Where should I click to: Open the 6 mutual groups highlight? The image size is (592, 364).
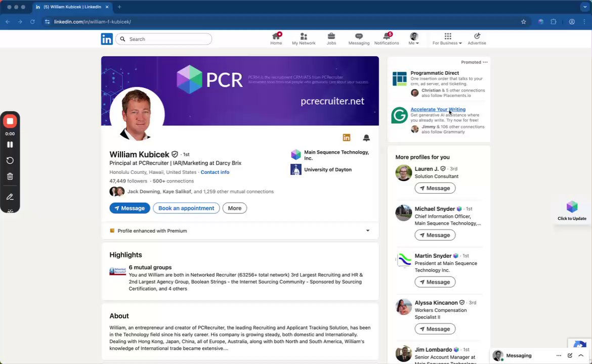pos(150,267)
